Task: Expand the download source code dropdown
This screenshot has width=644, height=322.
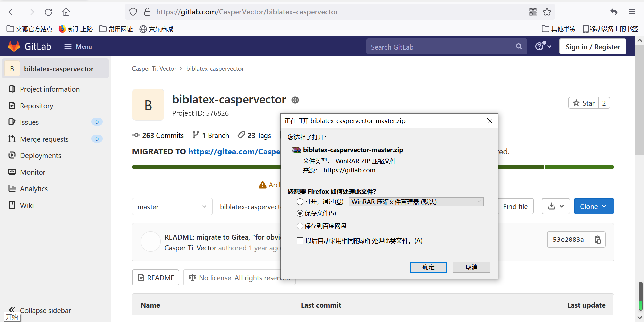Action: point(556,206)
